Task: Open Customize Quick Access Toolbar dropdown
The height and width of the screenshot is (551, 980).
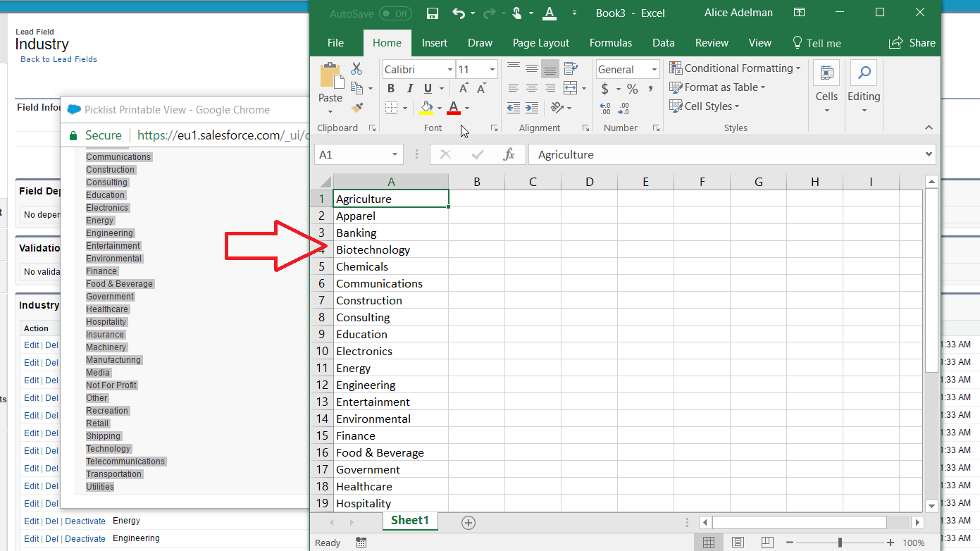Action: coord(574,13)
